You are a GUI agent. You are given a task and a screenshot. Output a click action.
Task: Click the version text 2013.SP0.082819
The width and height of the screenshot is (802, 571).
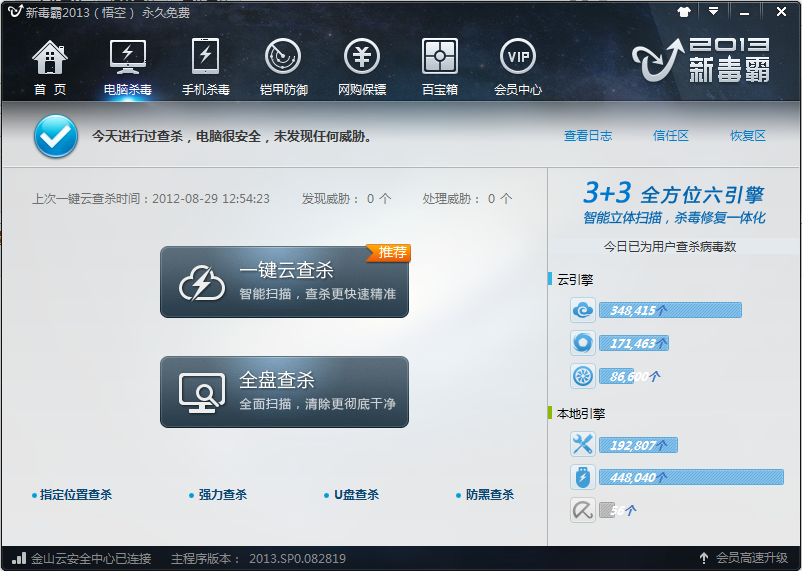click(x=298, y=558)
